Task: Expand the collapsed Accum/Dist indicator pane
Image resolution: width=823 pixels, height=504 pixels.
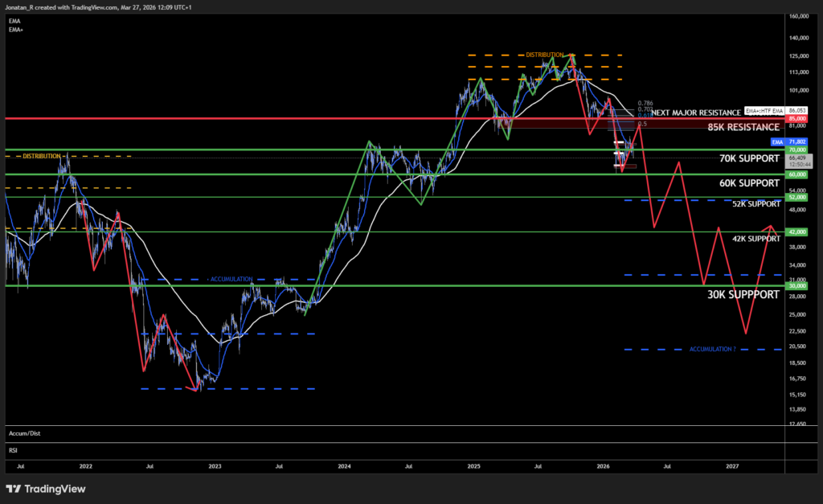Action: [x=24, y=433]
